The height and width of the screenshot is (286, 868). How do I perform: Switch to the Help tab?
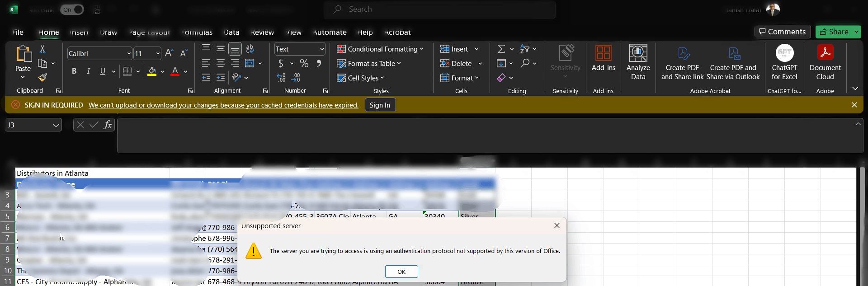coord(365,32)
